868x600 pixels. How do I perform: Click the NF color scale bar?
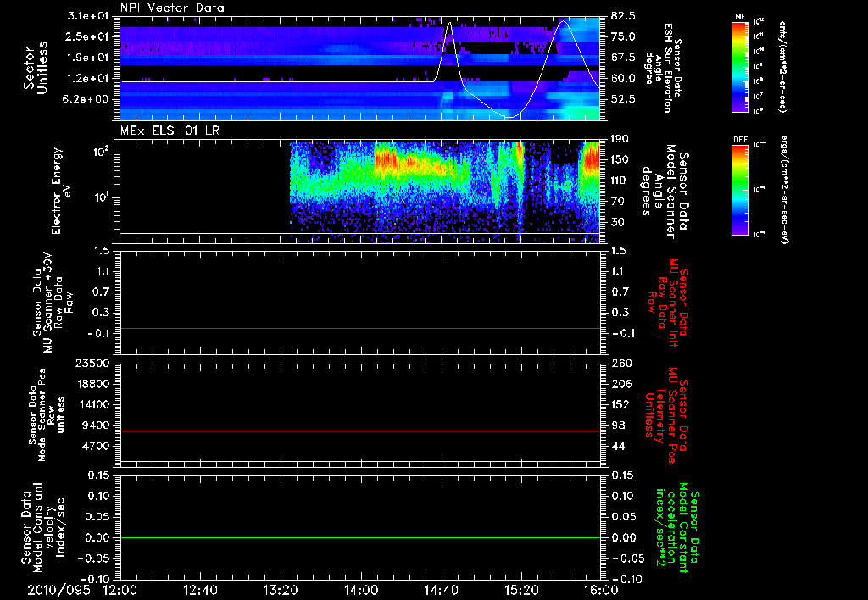click(x=741, y=66)
